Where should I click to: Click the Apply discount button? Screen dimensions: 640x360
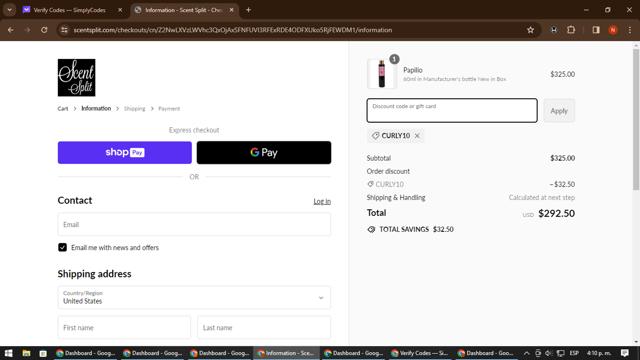(559, 111)
